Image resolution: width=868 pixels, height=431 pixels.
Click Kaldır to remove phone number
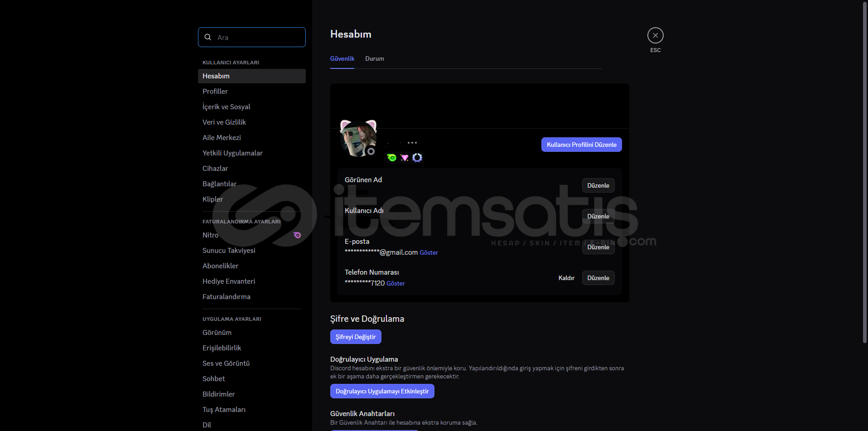566,278
